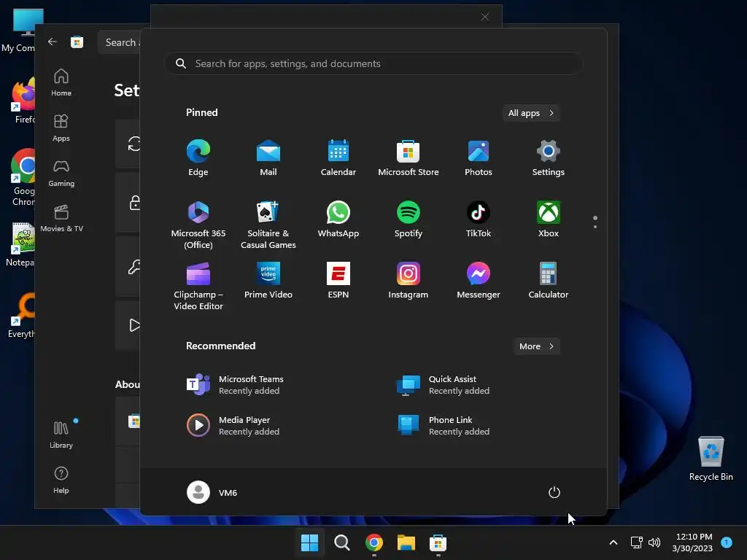Image resolution: width=747 pixels, height=560 pixels.
Task: Open Help in Microsoft Store sidebar
Action: point(61,480)
